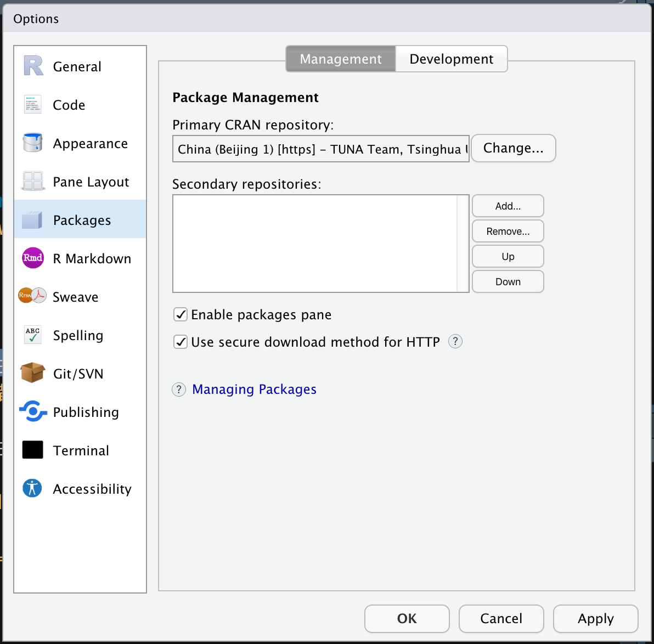
Task: Select the Sweave settings icon
Action: point(32,296)
